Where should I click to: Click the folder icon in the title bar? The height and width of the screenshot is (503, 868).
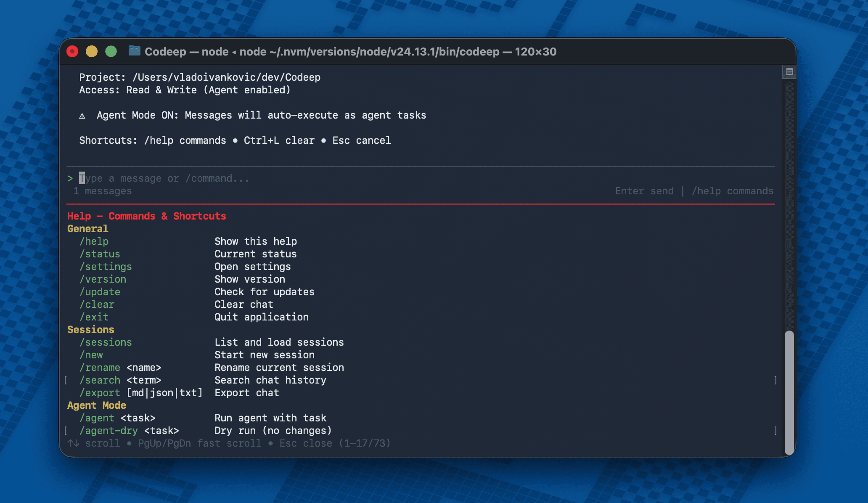[x=134, y=51]
